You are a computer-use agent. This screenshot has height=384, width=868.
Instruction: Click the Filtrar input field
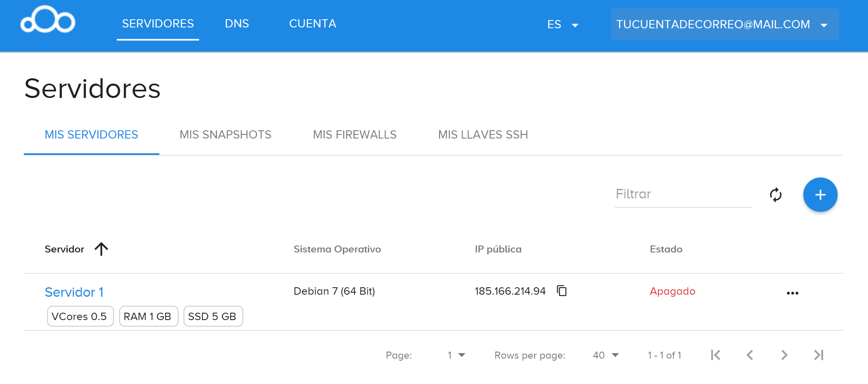(683, 194)
